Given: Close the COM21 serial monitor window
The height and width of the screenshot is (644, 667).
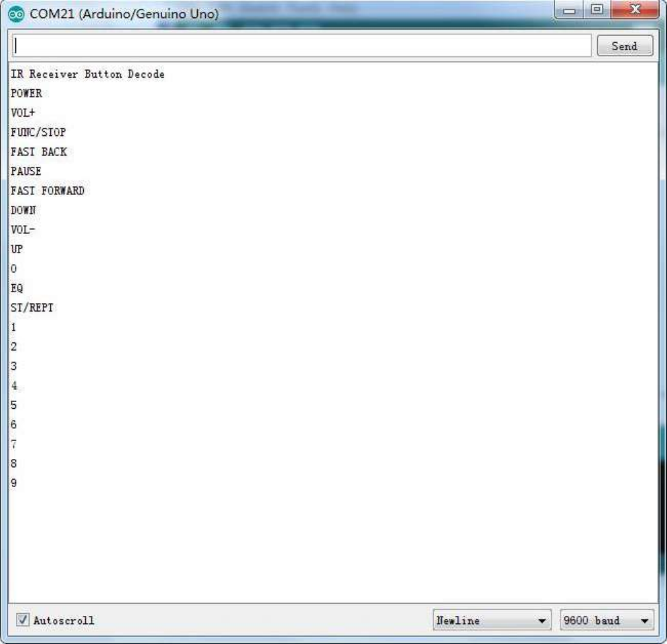Looking at the screenshot, I should click(x=635, y=10).
